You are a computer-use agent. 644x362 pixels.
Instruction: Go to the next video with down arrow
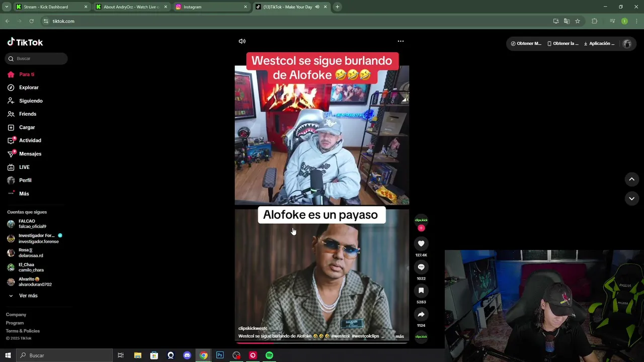tap(631, 199)
